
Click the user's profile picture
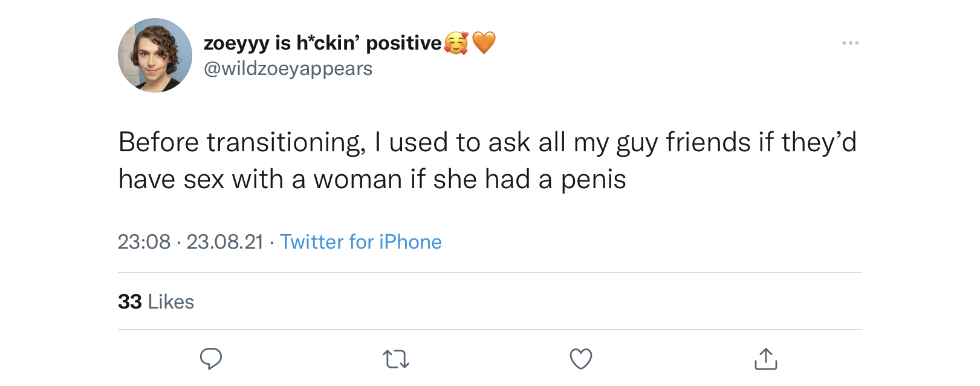pos(155,55)
